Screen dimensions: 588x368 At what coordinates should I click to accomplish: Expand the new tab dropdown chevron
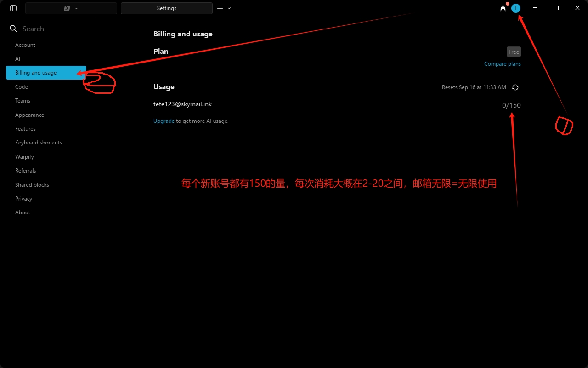(229, 8)
